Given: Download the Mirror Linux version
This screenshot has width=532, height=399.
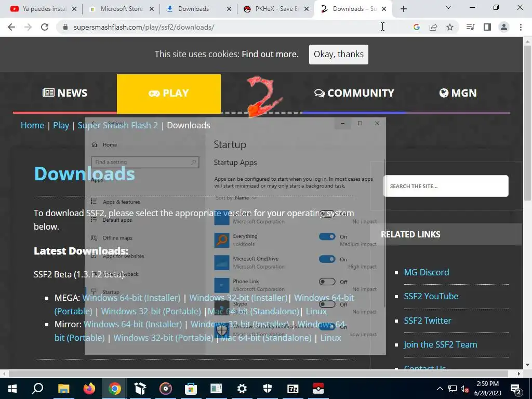Looking at the screenshot, I should point(330,338).
